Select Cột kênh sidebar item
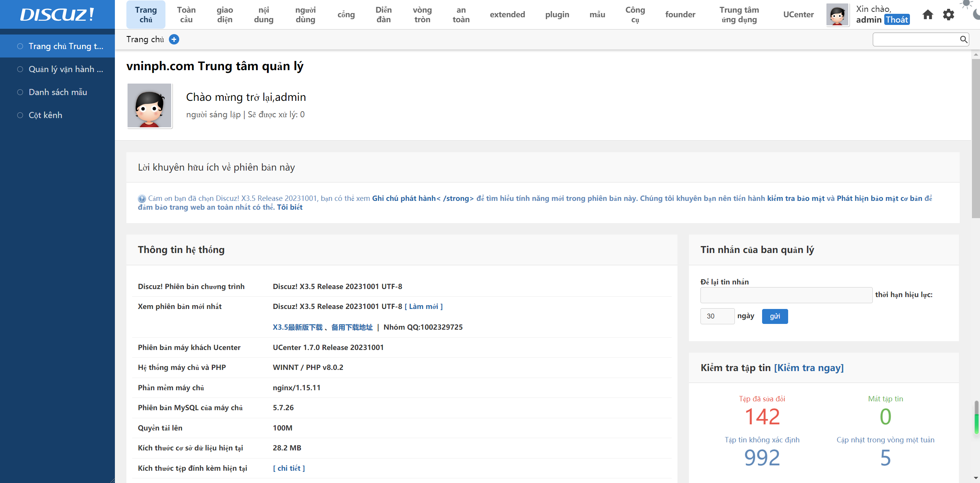The width and height of the screenshot is (980, 483). click(x=57, y=115)
